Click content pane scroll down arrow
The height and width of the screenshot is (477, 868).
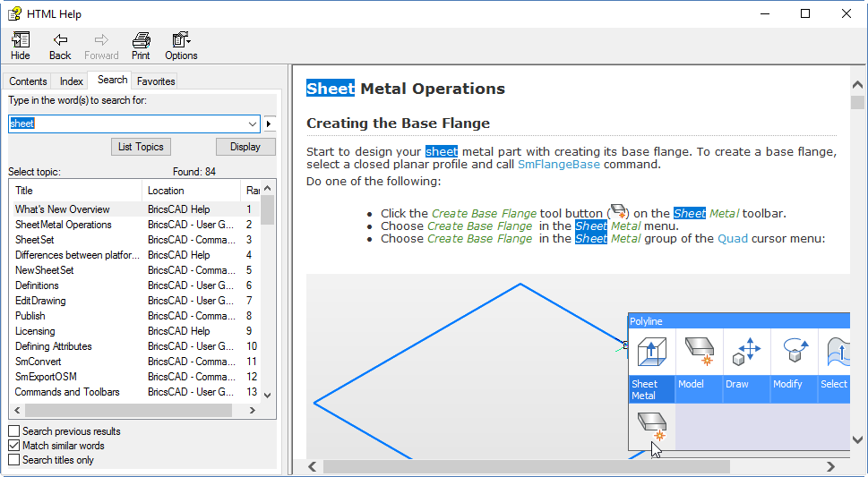tap(857, 440)
